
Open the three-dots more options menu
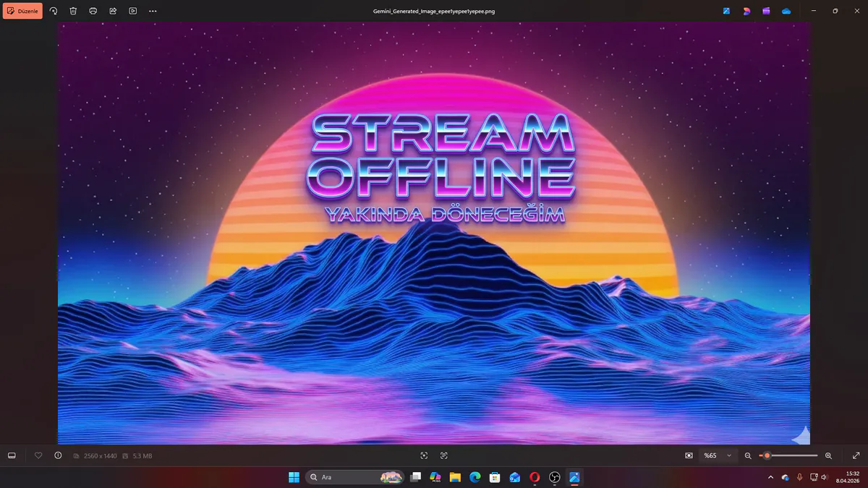[x=153, y=11]
